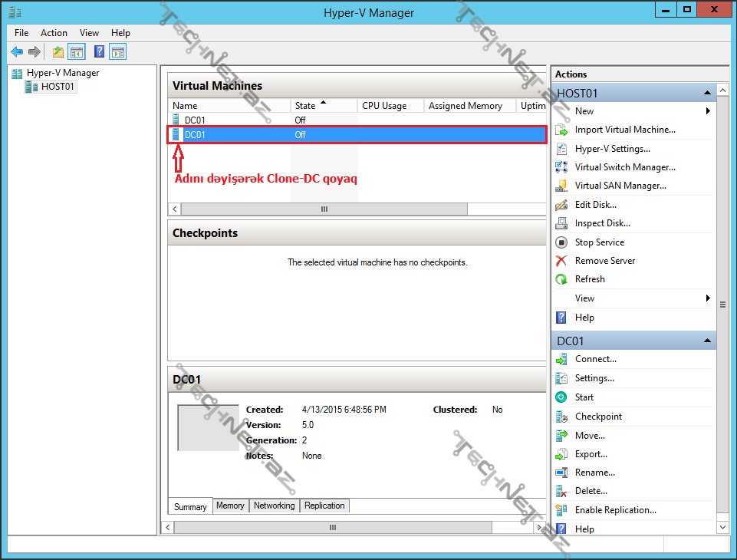The height and width of the screenshot is (560, 737).
Task: Open Hyper-V Settings
Action: click(614, 148)
